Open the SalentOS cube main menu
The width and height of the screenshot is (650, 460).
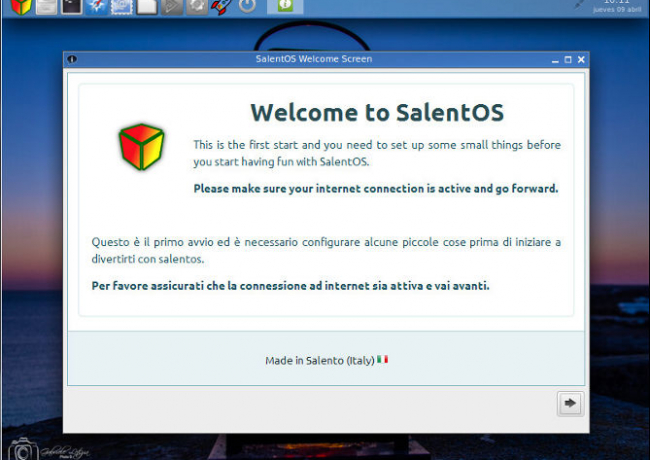tap(20, 6)
